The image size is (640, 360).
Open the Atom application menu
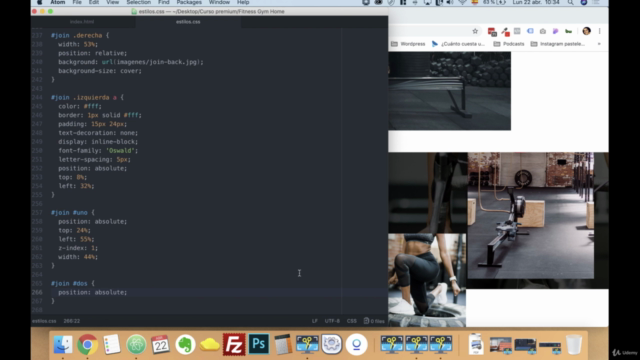(58, 2)
